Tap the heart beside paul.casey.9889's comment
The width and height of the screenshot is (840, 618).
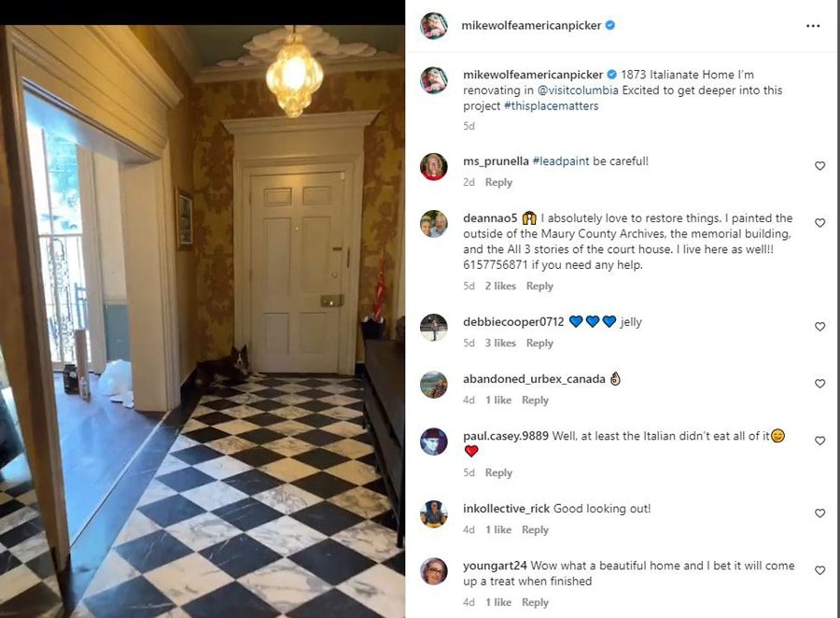819,441
